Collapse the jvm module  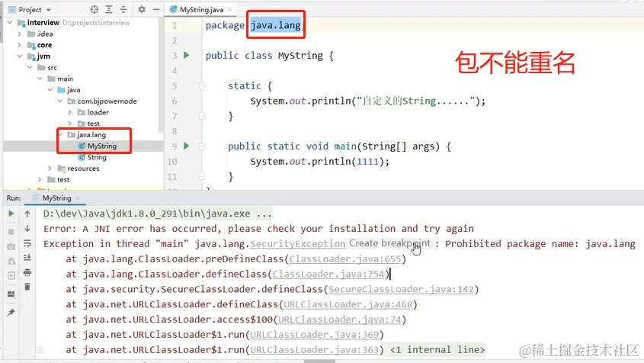click(x=19, y=56)
